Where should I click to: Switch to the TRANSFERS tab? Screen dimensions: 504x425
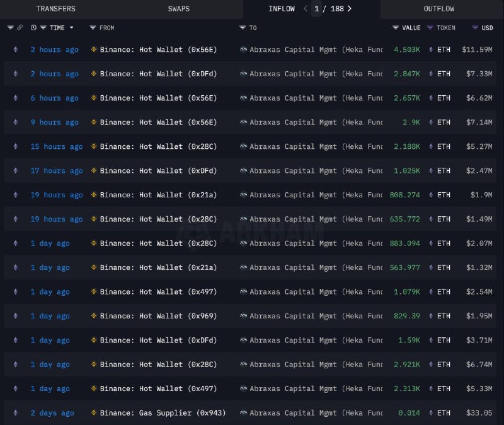[55, 9]
